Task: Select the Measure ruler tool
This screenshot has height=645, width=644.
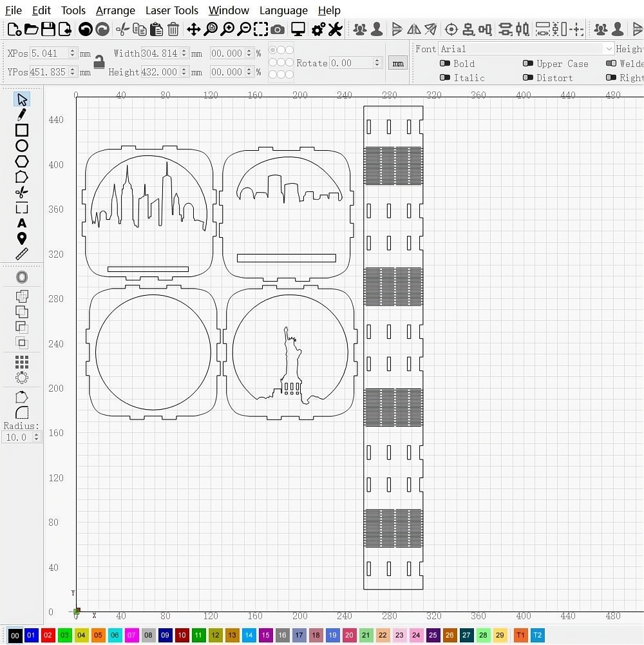Action: (22, 254)
